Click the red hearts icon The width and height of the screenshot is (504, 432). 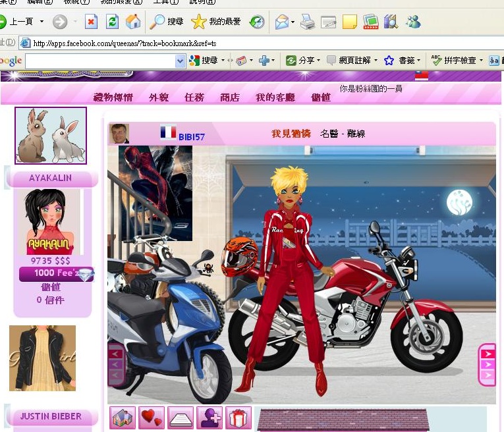coord(152,418)
